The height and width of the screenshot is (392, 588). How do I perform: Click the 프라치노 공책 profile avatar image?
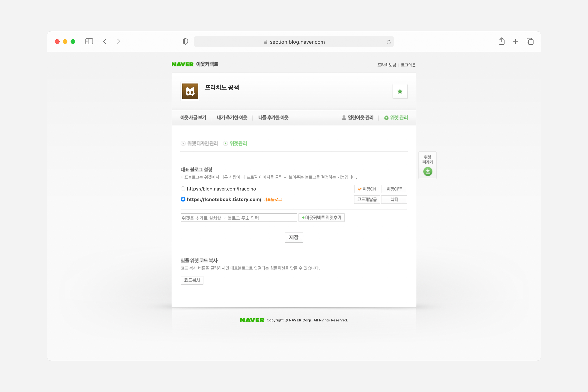[x=190, y=91]
